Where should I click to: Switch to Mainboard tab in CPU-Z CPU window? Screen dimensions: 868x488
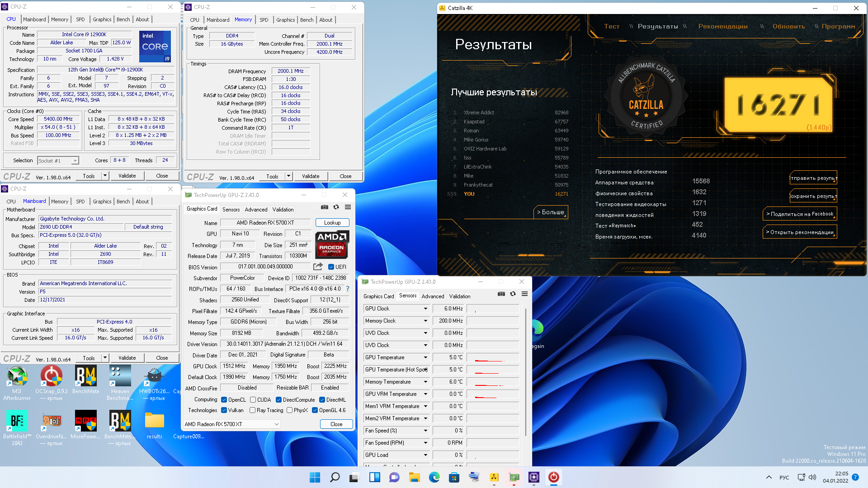tap(34, 19)
